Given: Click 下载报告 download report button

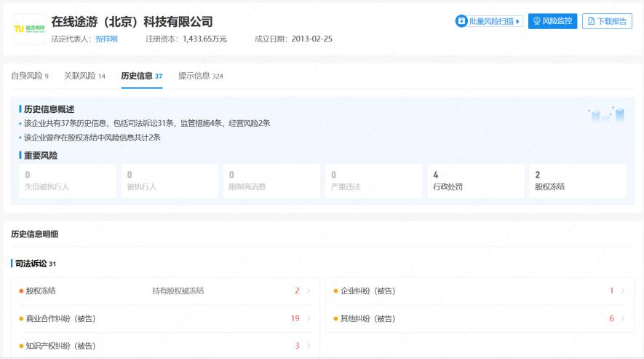Looking at the screenshot, I should (607, 21).
